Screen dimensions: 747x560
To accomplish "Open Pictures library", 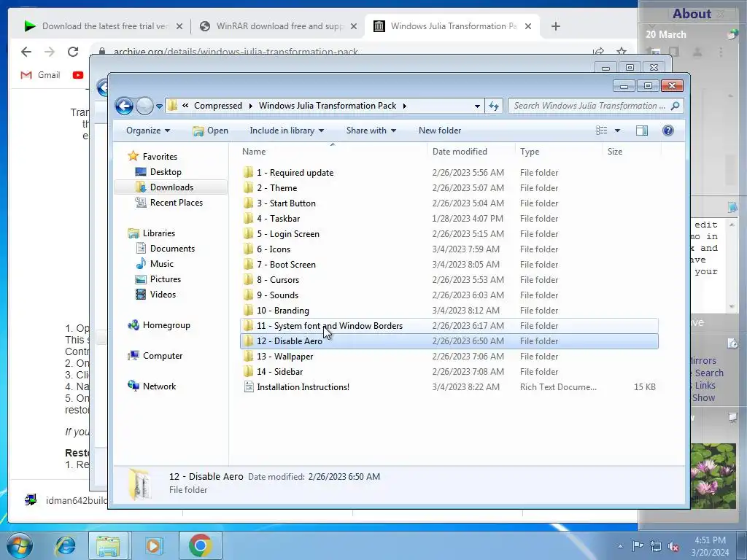I will click(x=166, y=279).
